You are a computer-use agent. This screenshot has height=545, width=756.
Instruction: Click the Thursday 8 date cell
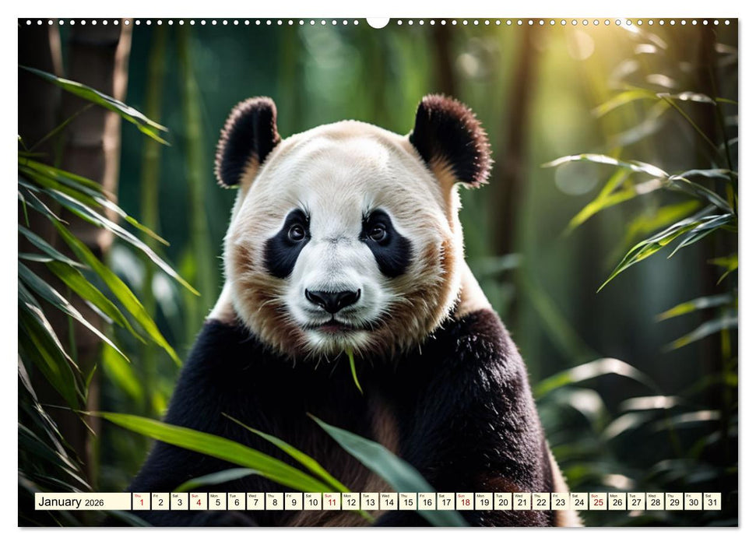coord(275,504)
